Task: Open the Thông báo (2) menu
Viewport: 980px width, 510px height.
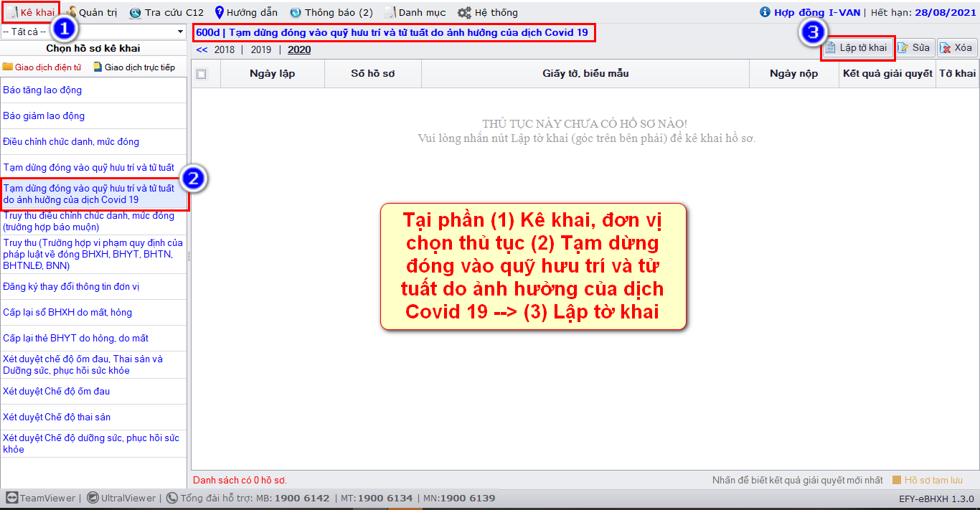Action: click(331, 12)
